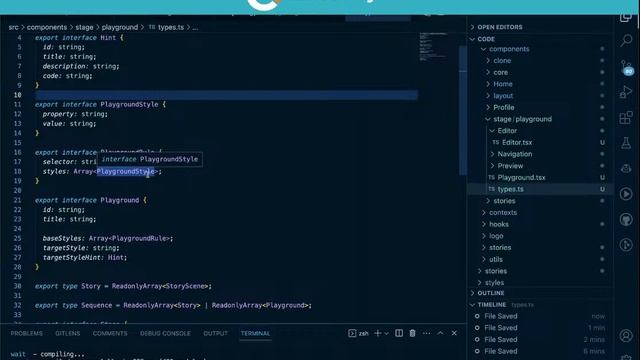This screenshot has height=360, width=640.
Task: Select the TERMINAL tab
Action: (x=255, y=333)
